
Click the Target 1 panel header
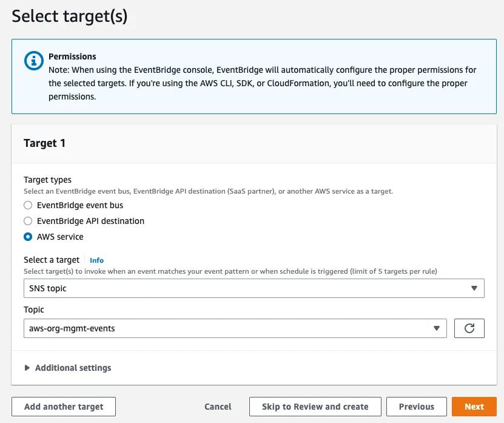coord(45,143)
